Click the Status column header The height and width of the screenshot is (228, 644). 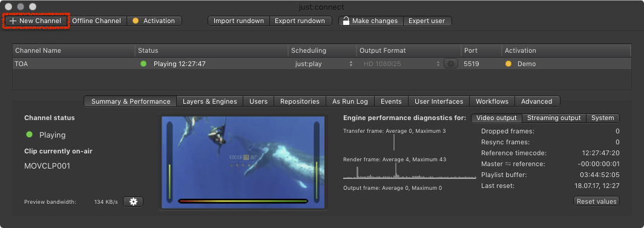pyautogui.click(x=211, y=50)
